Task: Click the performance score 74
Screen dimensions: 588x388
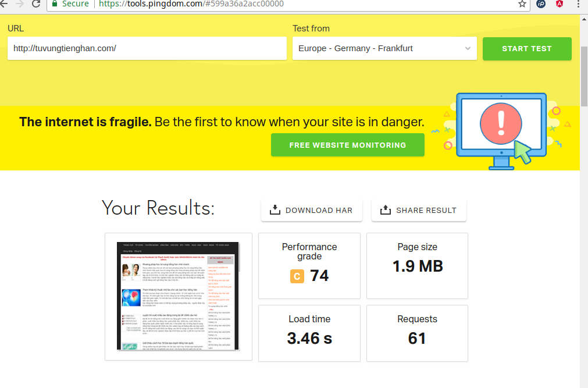Action: tap(319, 276)
